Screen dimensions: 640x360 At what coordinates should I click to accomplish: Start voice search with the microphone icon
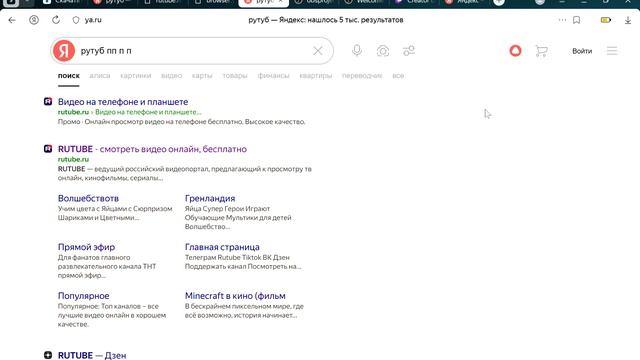(x=357, y=51)
